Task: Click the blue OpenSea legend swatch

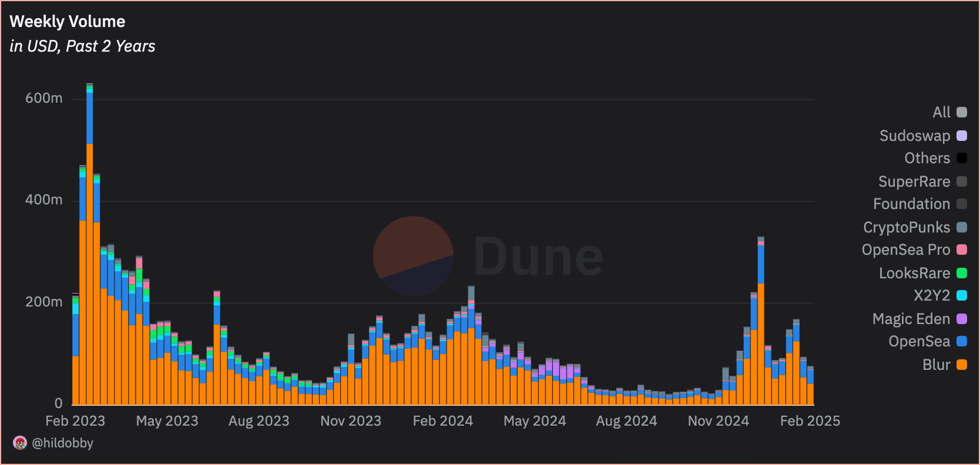Action: click(x=961, y=341)
